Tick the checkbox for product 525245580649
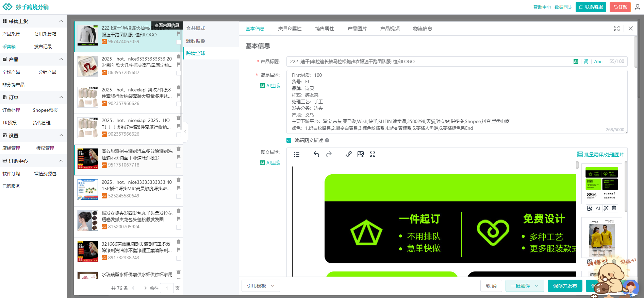Viewport: 644px width, 298px height. pos(179,196)
